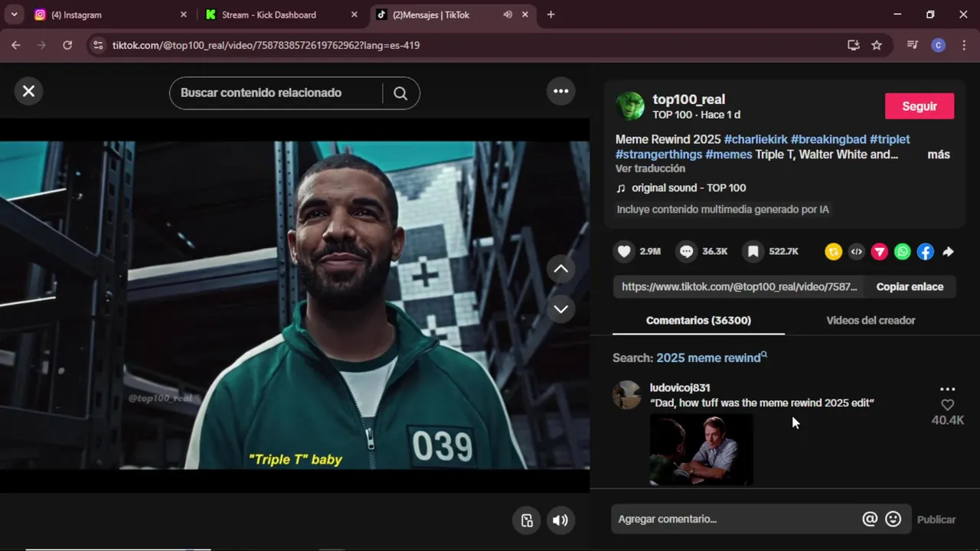Open top100_real profile avatar

[630, 106]
